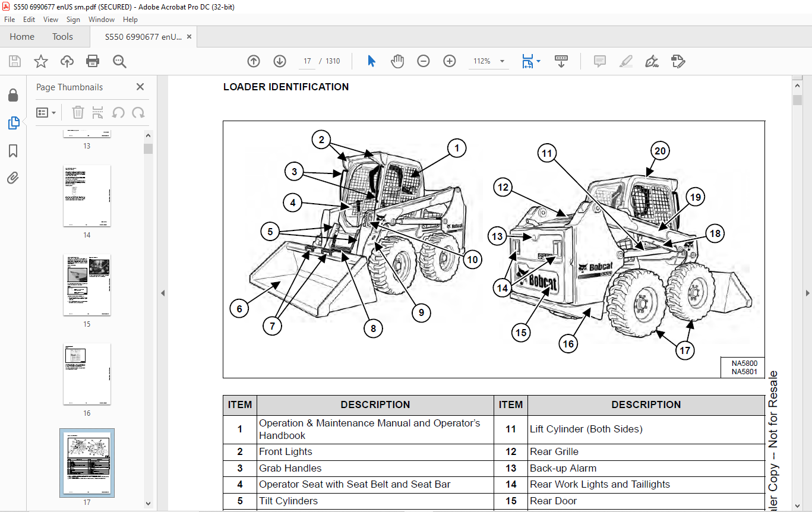Image resolution: width=812 pixels, height=512 pixels.
Task: Select the Highlight text pen tool
Action: pyautogui.click(x=626, y=61)
